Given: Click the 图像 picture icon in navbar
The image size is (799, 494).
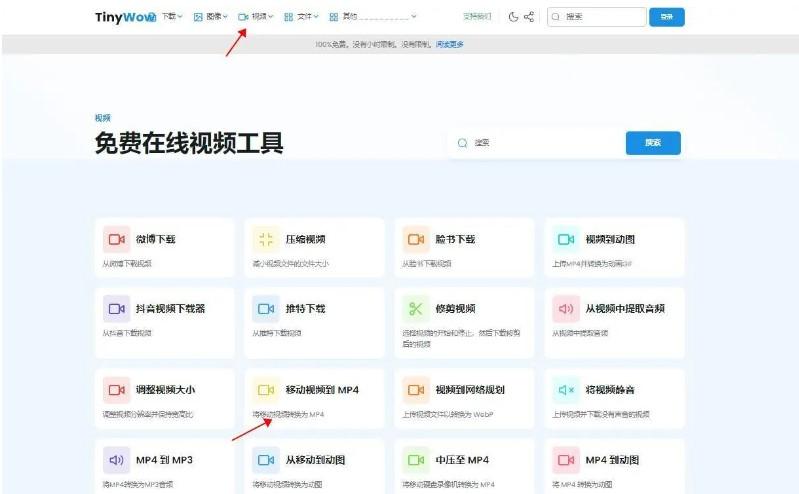Looking at the screenshot, I should 198,17.
